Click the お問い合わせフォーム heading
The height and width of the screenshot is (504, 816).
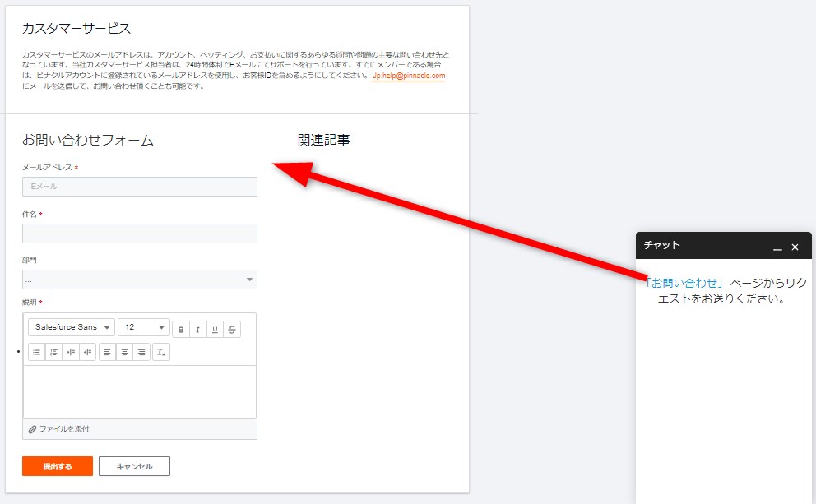[x=87, y=140]
